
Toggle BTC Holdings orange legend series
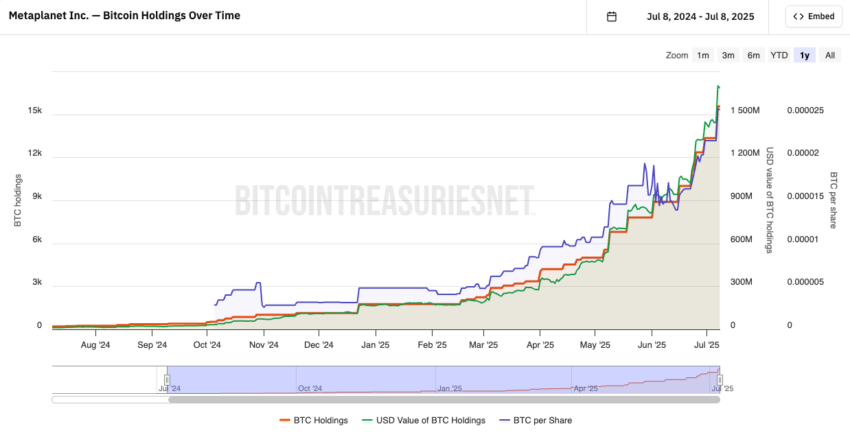314,420
